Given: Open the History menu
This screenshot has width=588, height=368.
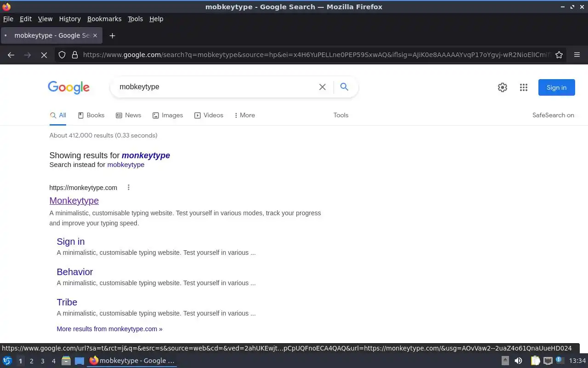Looking at the screenshot, I should (x=70, y=19).
